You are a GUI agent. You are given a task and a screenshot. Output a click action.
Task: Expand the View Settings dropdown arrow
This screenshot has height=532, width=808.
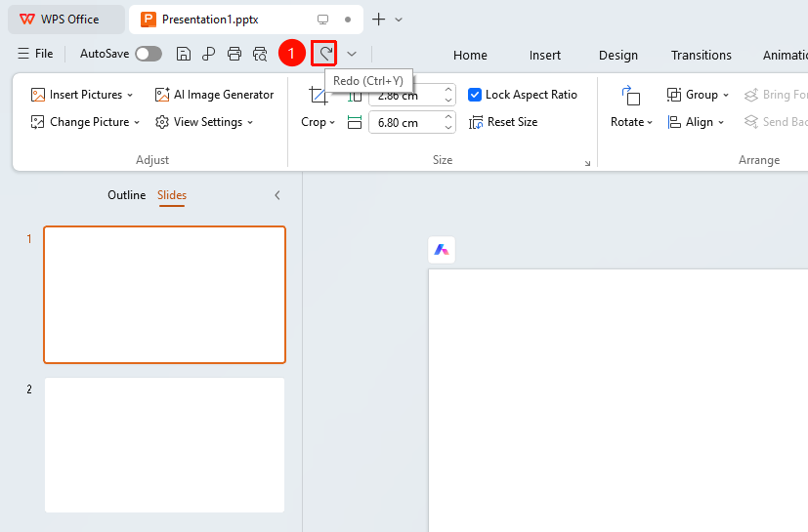tap(250, 123)
